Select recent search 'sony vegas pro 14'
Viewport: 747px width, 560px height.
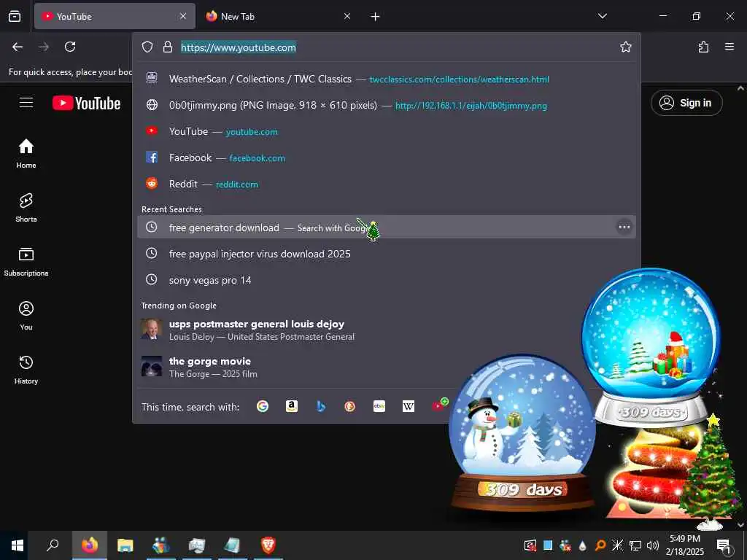point(387,280)
